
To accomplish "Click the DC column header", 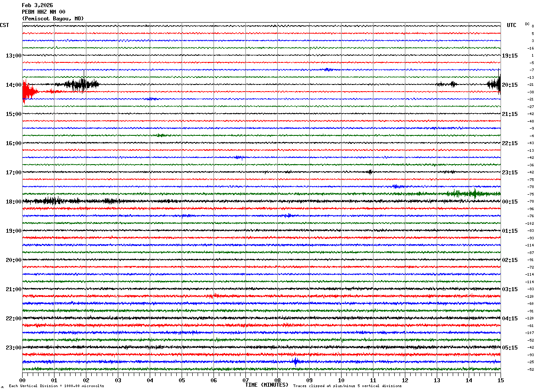I will point(527,23).
